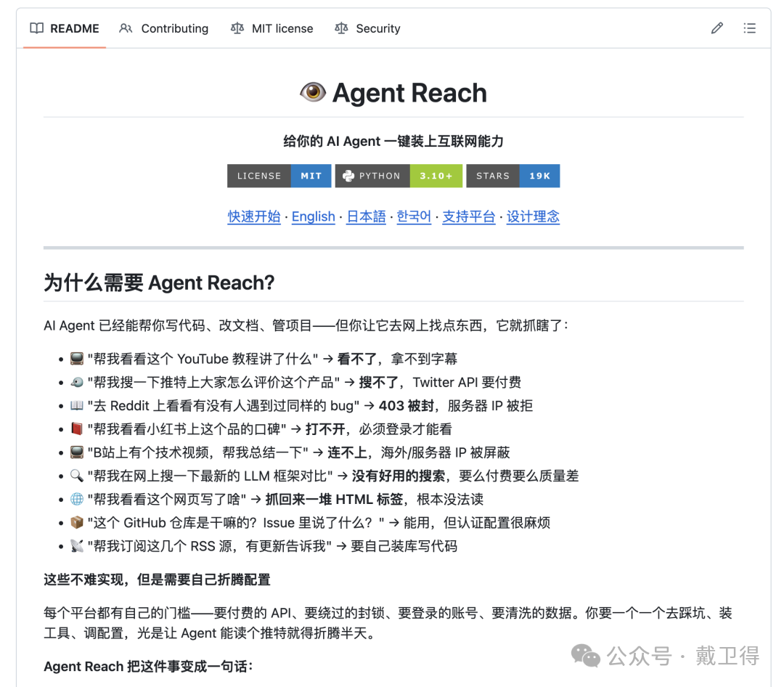
Task: Click the 打不开 bold text
Action: 325,429
